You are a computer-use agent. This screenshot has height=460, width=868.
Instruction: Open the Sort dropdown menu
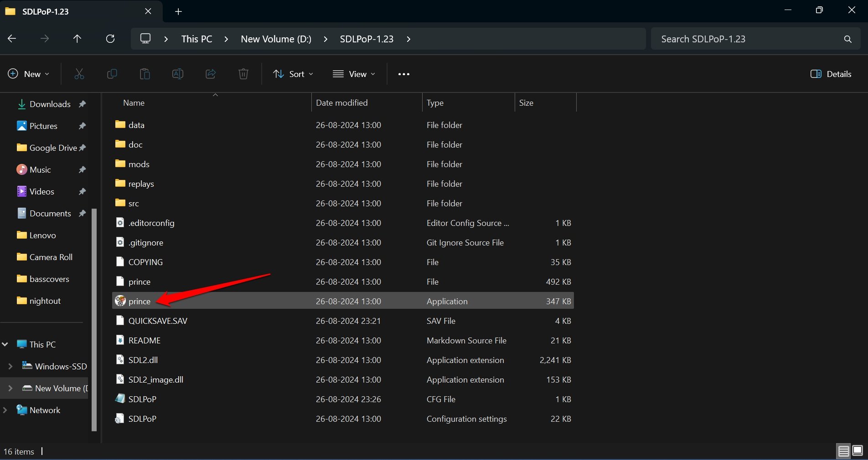293,74
